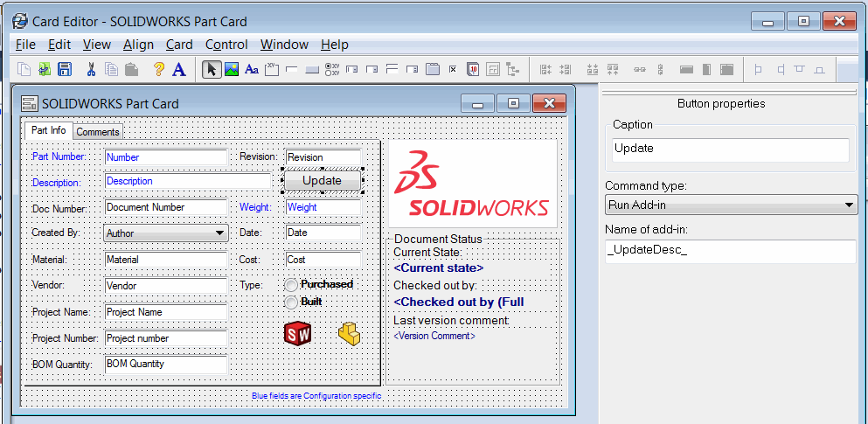Click the Make same width icon
The width and height of the screenshot is (868, 424).
coord(686,69)
